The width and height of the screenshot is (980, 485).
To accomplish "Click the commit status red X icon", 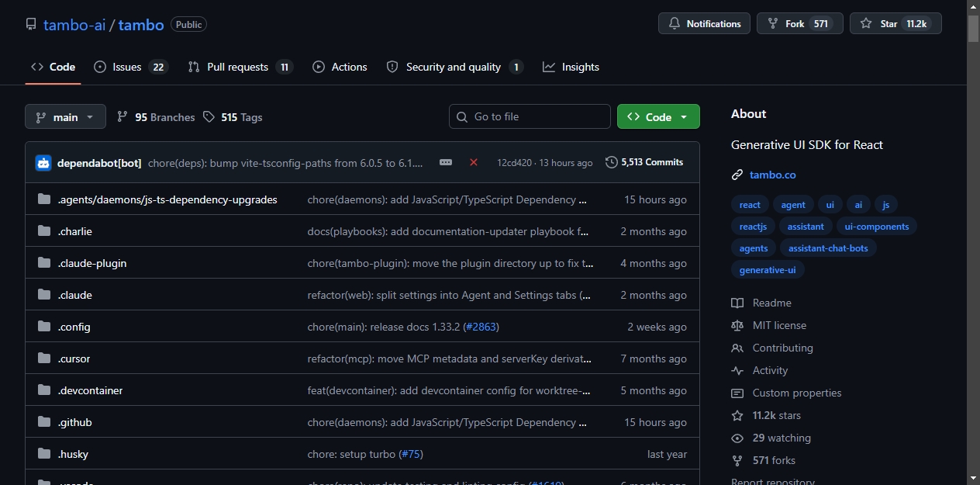I will click(x=474, y=162).
